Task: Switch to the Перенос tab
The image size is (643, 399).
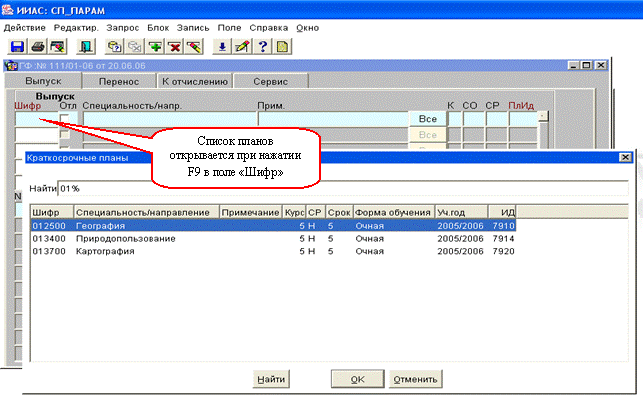Action: point(119,82)
